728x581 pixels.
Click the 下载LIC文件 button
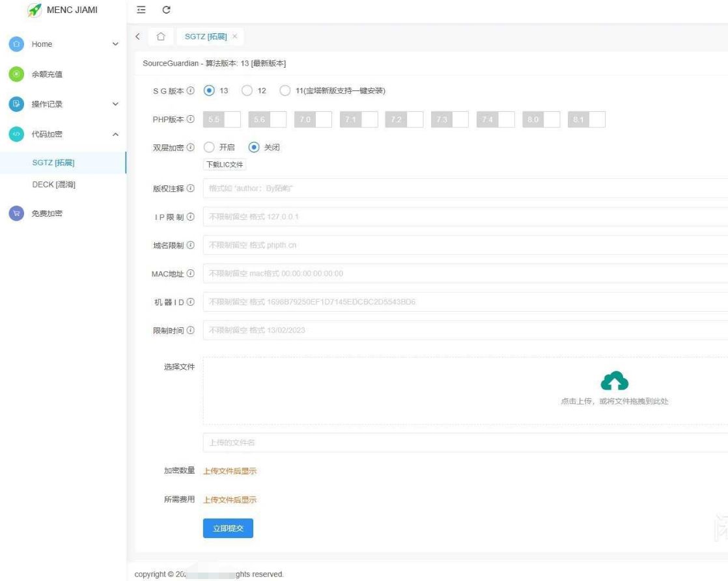(224, 165)
